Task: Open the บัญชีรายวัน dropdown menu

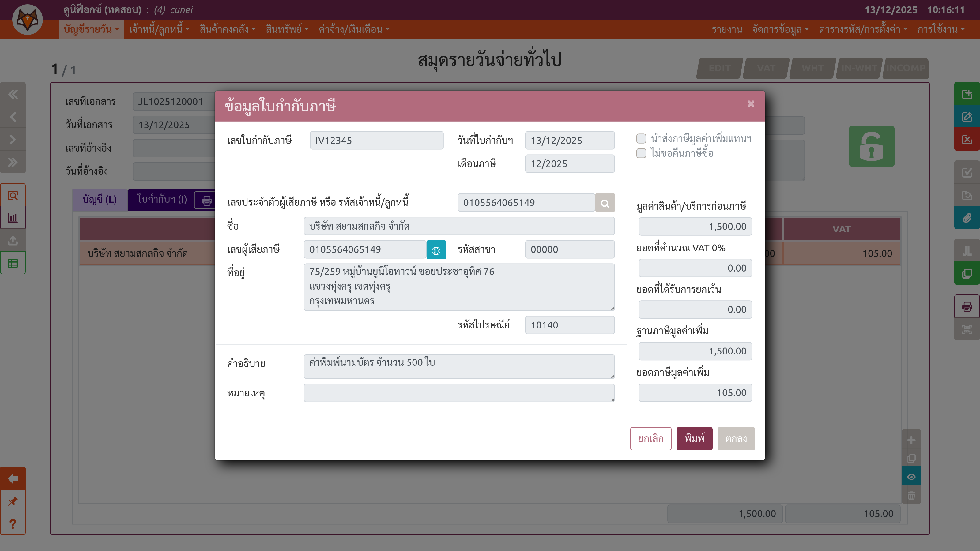Action: coord(91,29)
